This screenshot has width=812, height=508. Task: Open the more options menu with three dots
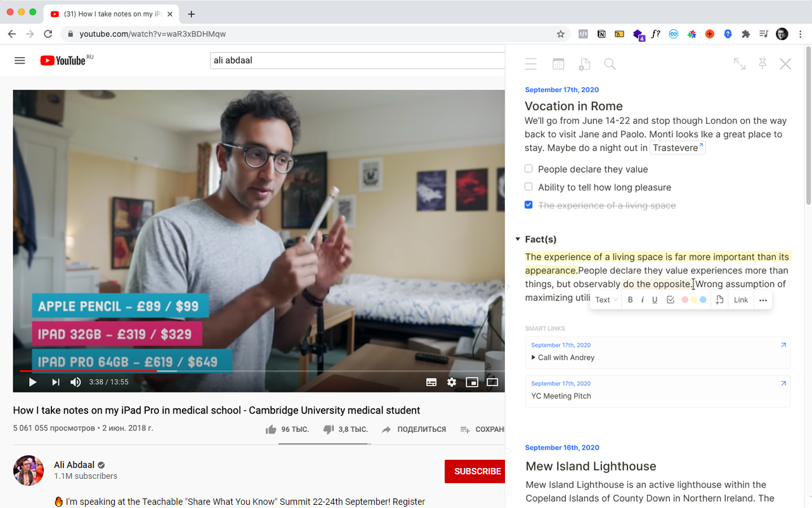tap(763, 299)
